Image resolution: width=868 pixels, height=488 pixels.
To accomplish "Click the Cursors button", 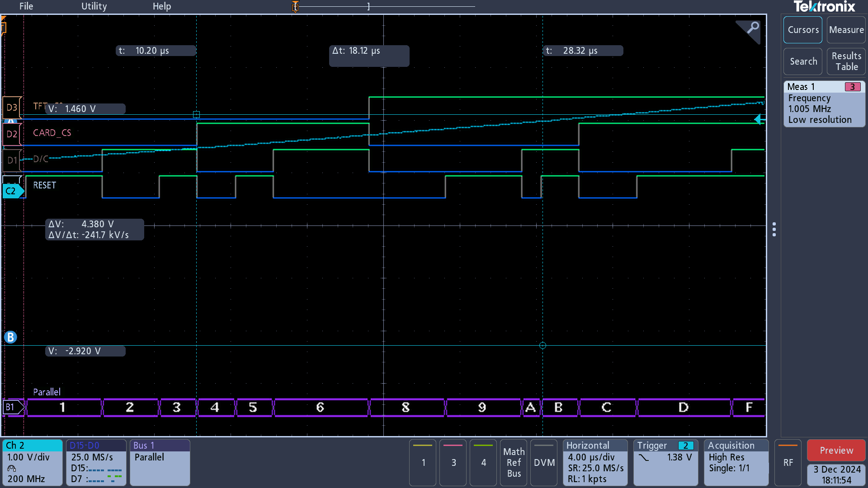I will click(803, 30).
